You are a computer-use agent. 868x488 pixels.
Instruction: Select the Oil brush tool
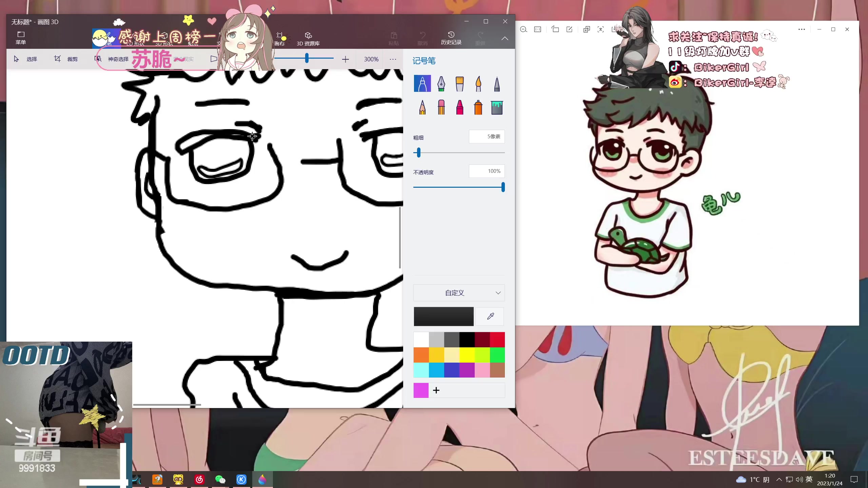pos(460,83)
